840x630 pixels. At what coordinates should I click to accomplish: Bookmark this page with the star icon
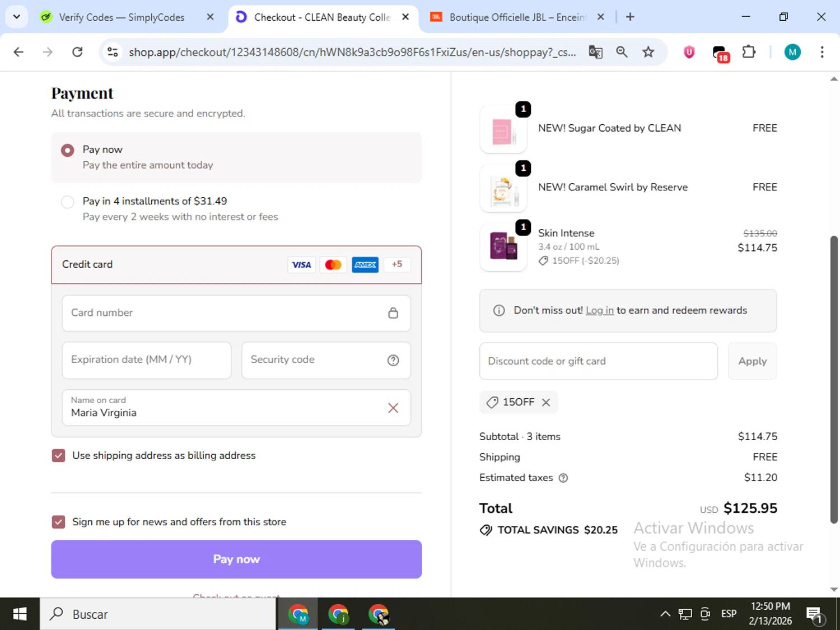pyautogui.click(x=648, y=52)
